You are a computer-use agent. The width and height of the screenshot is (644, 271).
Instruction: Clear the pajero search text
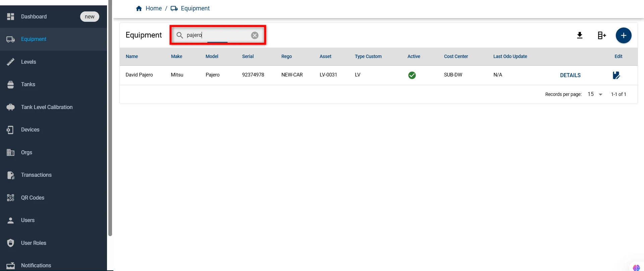point(255,35)
